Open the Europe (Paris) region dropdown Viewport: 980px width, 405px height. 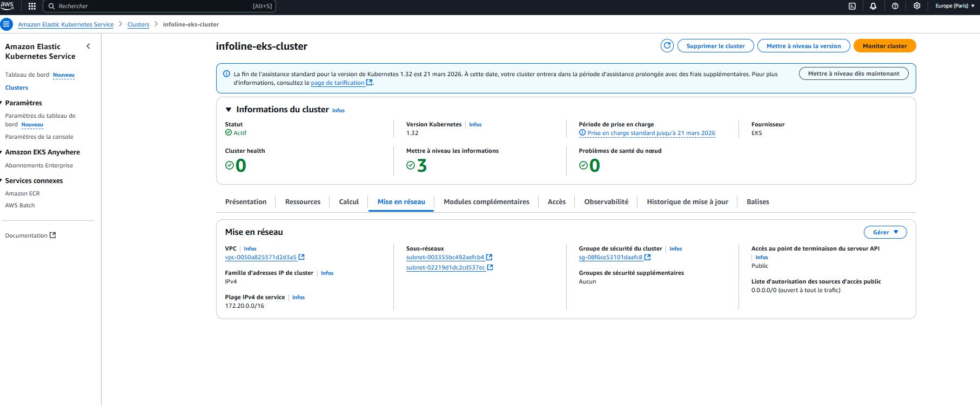[955, 6]
